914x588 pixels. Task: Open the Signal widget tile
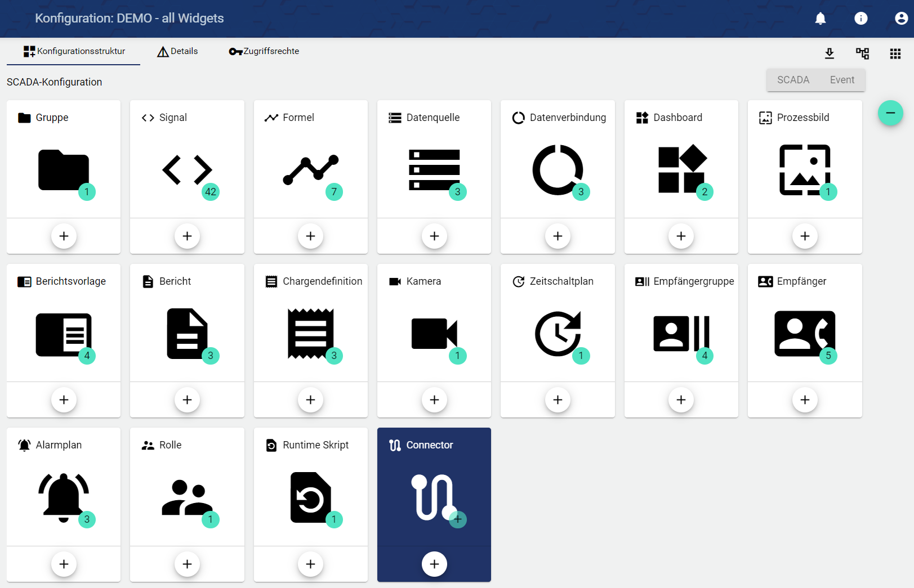point(187,169)
